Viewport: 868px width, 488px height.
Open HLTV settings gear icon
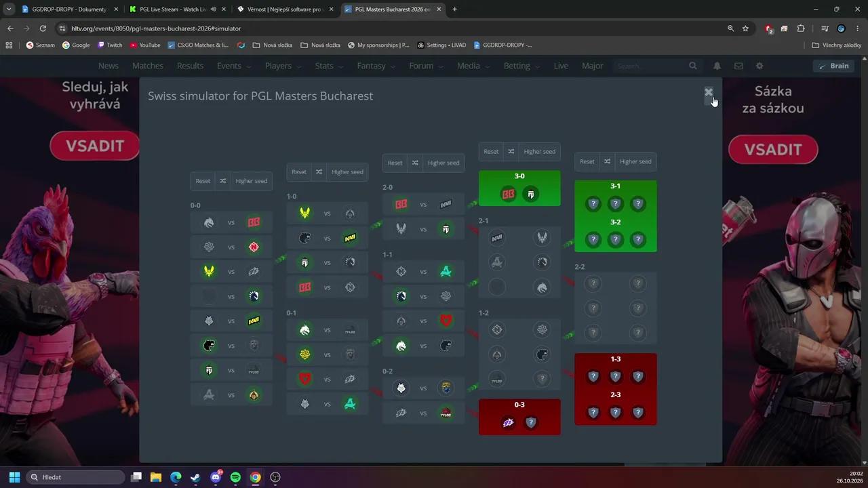click(x=759, y=66)
